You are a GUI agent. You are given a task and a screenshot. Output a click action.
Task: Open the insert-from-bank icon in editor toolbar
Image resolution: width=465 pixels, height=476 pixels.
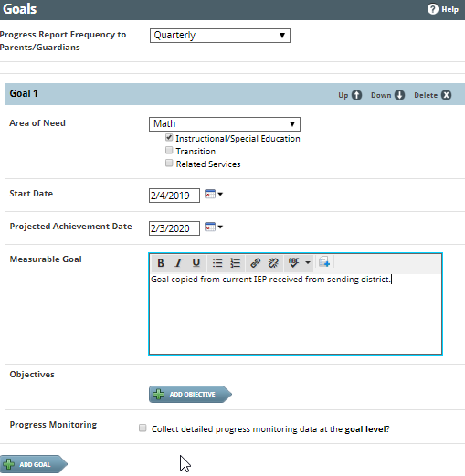click(x=324, y=262)
